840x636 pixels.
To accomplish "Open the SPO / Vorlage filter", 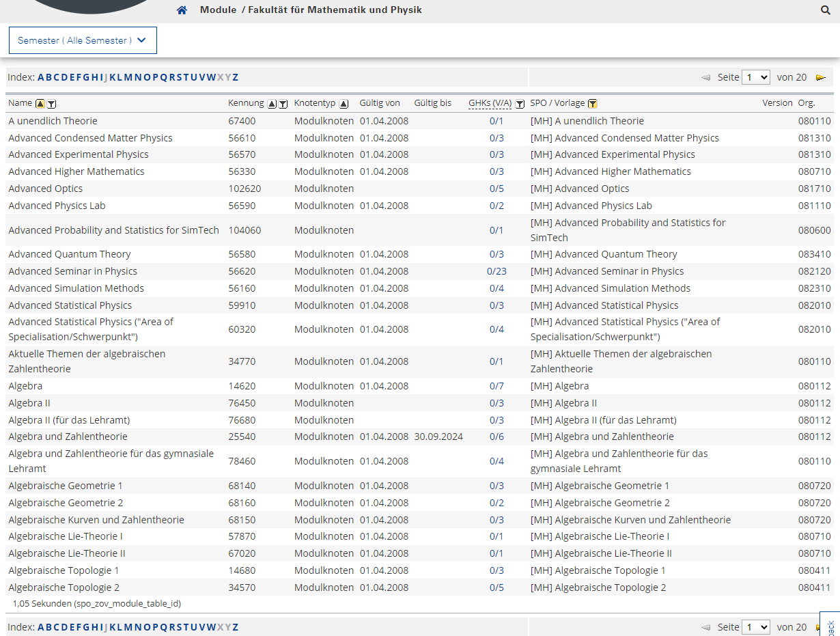I will pos(593,104).
